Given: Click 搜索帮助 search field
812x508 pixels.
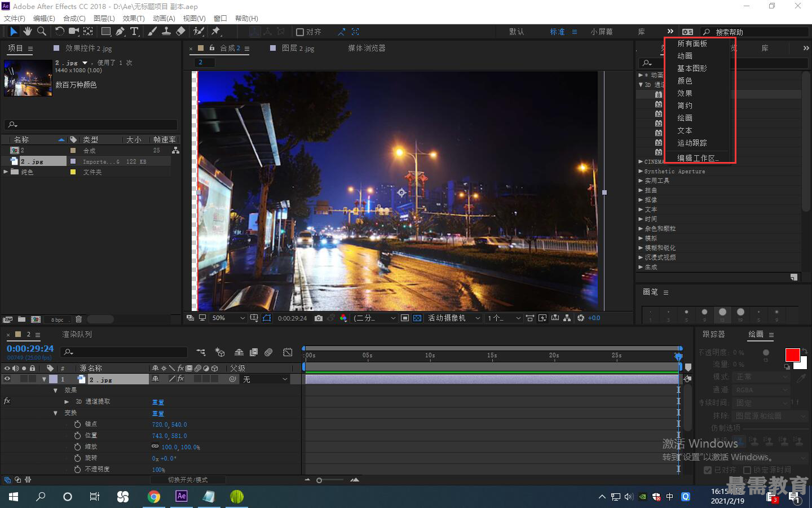Looking at the screenshot, I should tap(756, 32).
